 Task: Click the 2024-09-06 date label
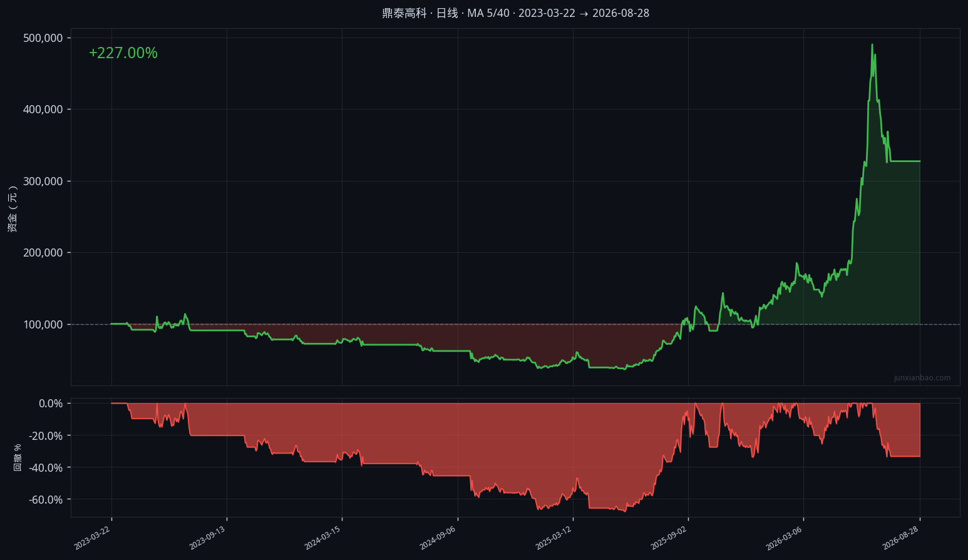click(438, 537)
